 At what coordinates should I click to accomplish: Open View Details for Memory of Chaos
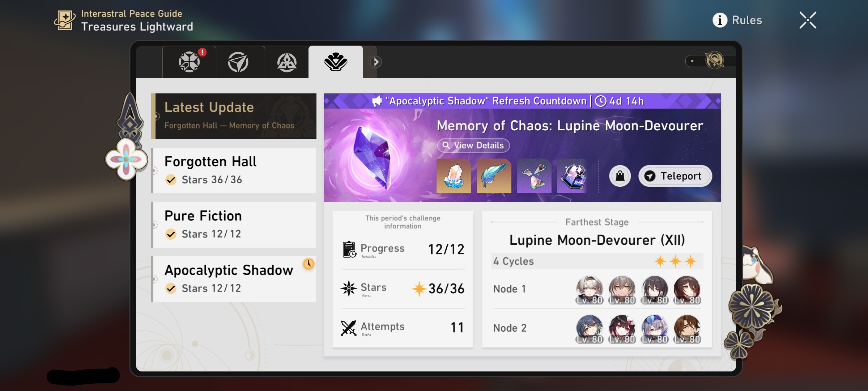(473, 145)
